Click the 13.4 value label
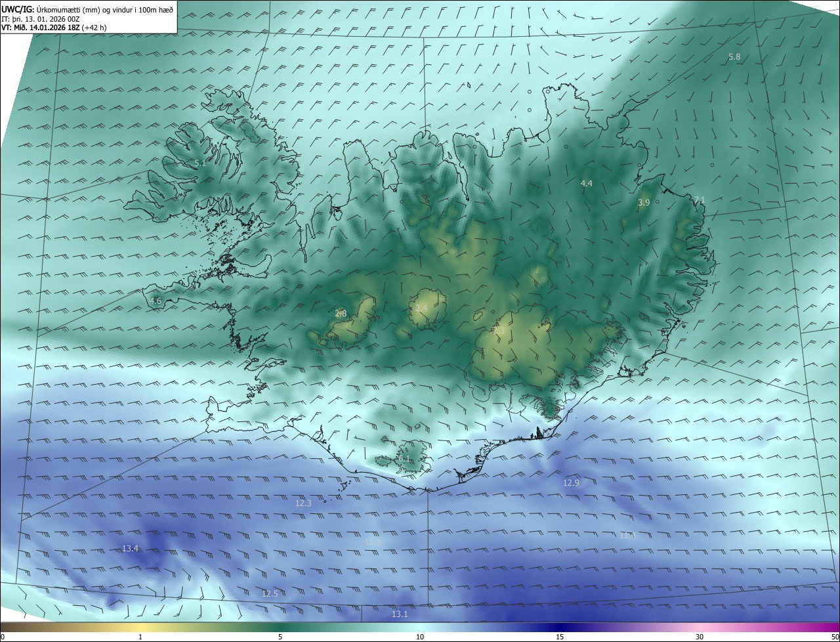This screenshot has height=642, width=840. [x=130, y=549]
